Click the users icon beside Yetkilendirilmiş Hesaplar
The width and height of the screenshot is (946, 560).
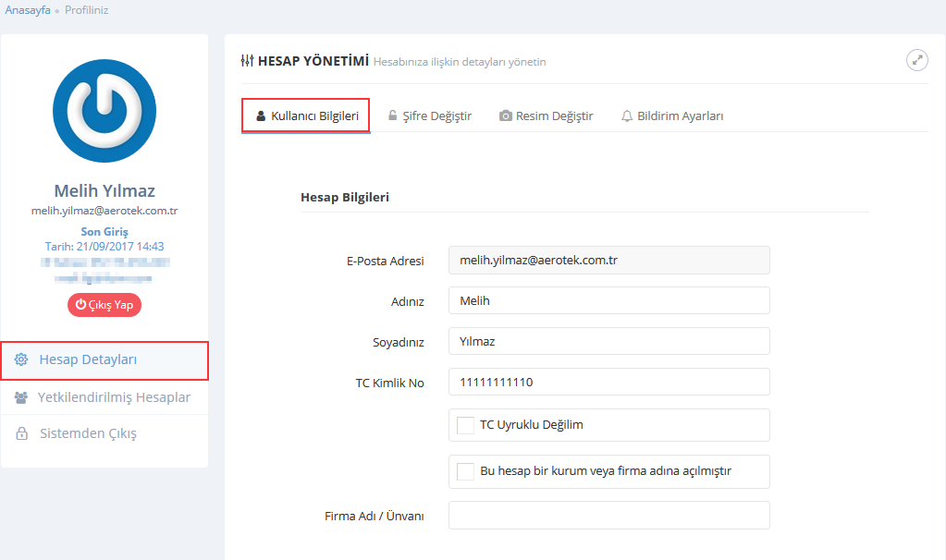pos(21,397)
